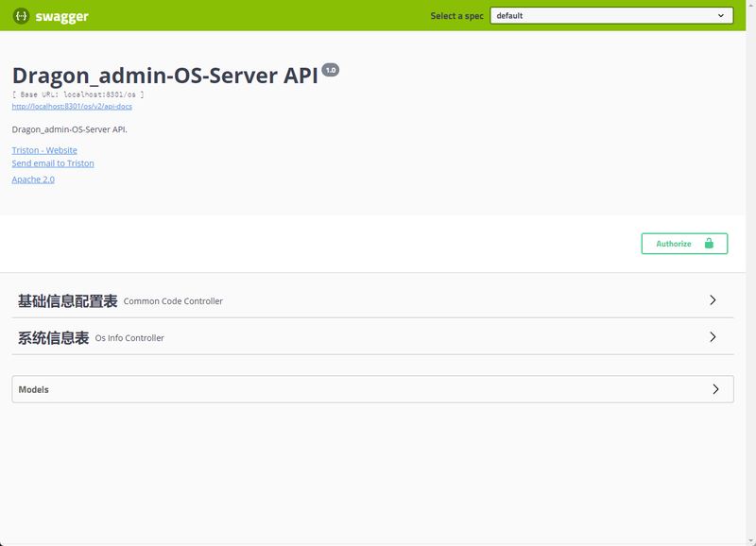Viewport: 756px width, 546px height.
Task: Click the scrollbar down arrow
Action: 751,541
